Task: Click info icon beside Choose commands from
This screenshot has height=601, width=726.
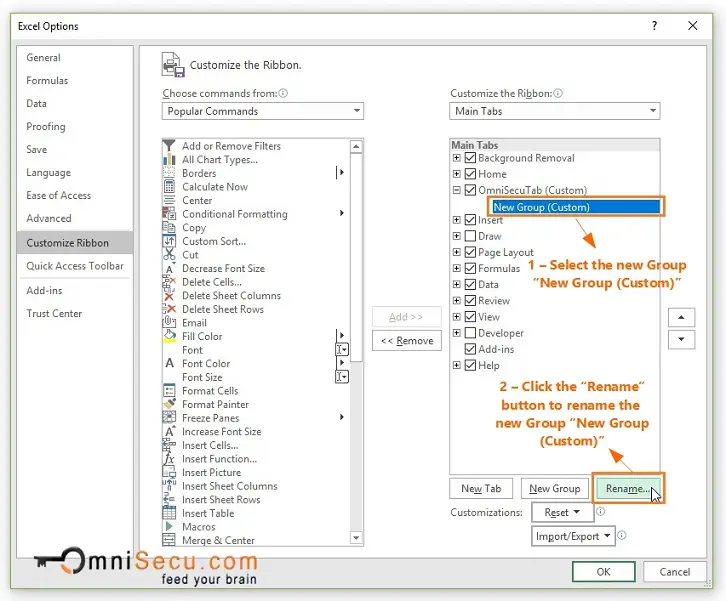Action: (283, 93)
